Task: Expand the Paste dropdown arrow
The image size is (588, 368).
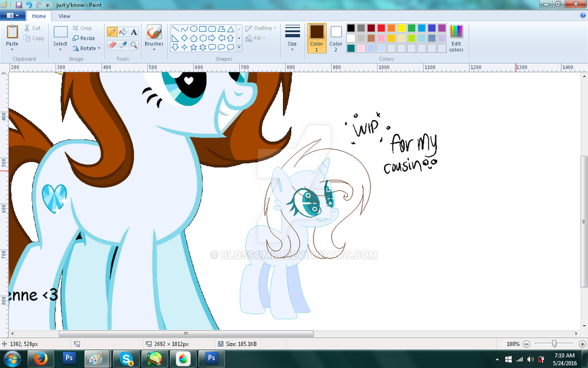Action: pyautogui.click(x=12, y=49)
